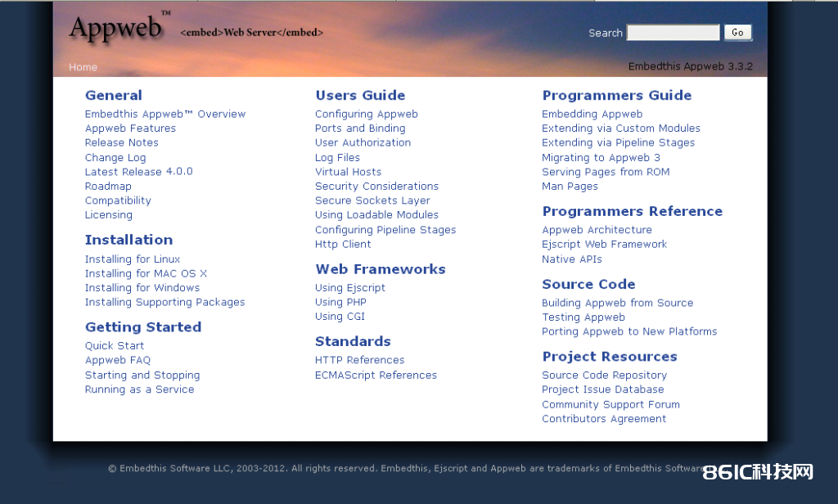The image size is (838, 504).
Task: Open Appweb Architecture link
Action: [597, 230]
